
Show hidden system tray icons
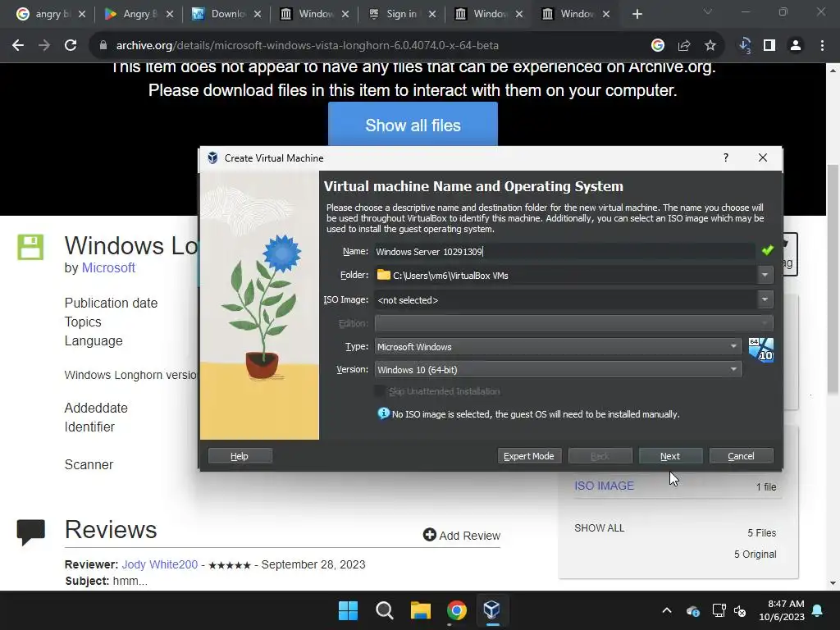pyautogui.click(x=667, y=610)
